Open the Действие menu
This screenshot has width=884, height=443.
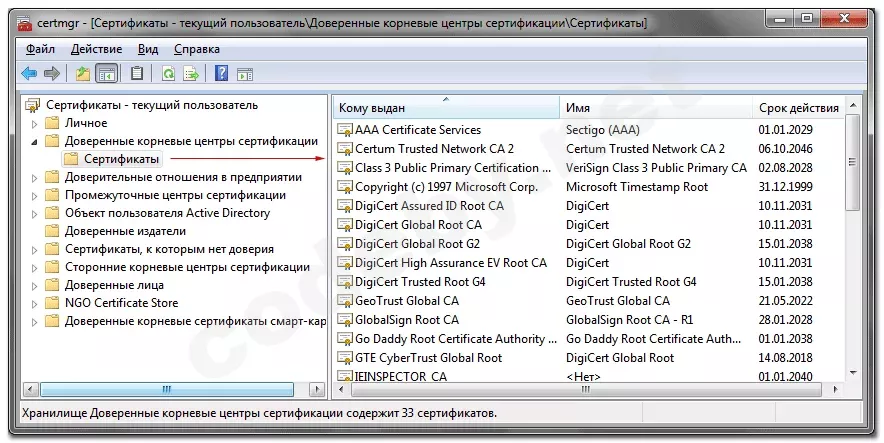[x=96, y=49]
